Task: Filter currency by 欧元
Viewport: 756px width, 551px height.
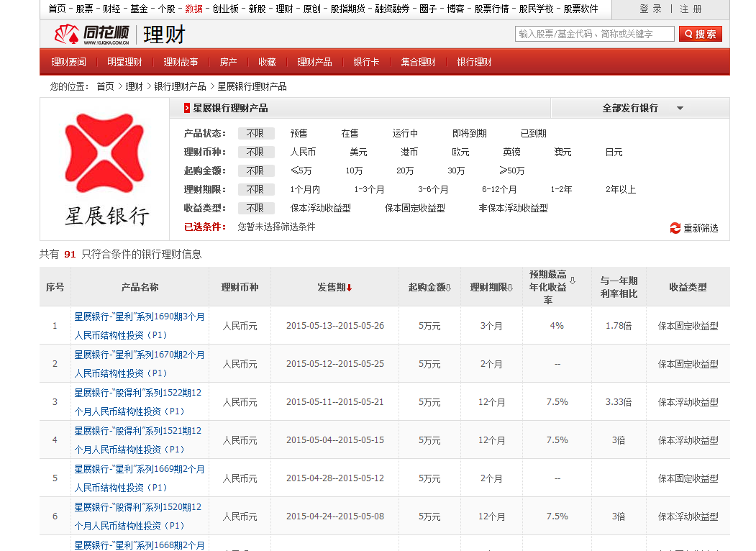Action: coord(460,152)
